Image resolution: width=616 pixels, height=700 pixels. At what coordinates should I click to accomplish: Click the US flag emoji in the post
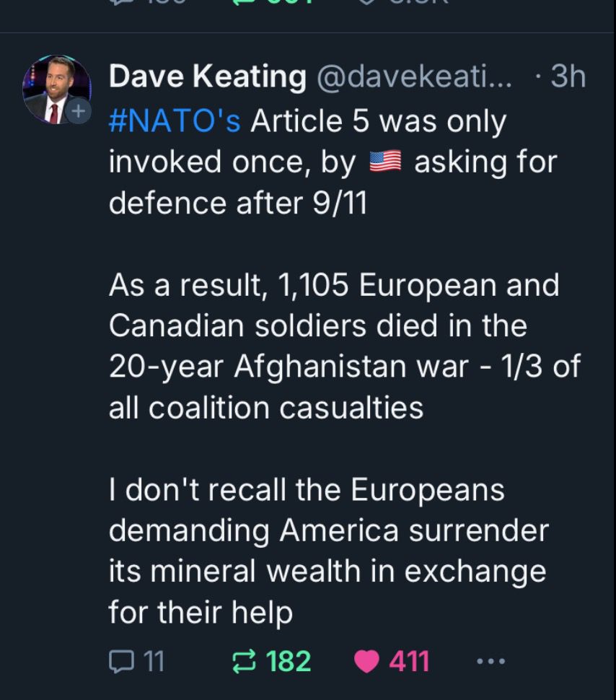coord(385,162)
